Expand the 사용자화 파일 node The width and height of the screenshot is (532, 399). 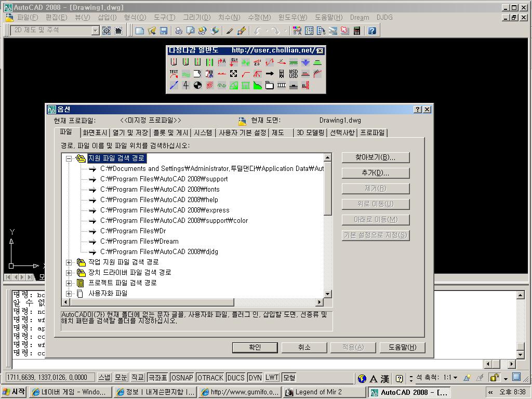click(69, 294)
